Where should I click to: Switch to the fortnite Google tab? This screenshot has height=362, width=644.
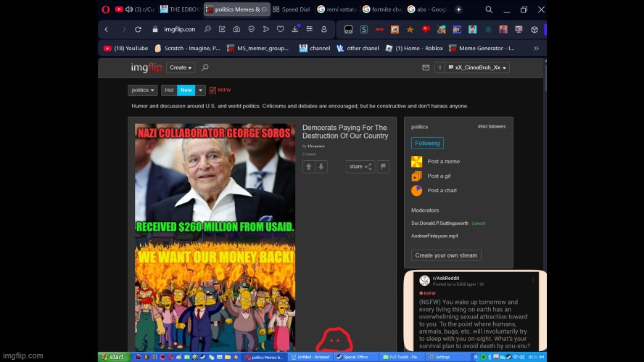(x=382, y=9)
